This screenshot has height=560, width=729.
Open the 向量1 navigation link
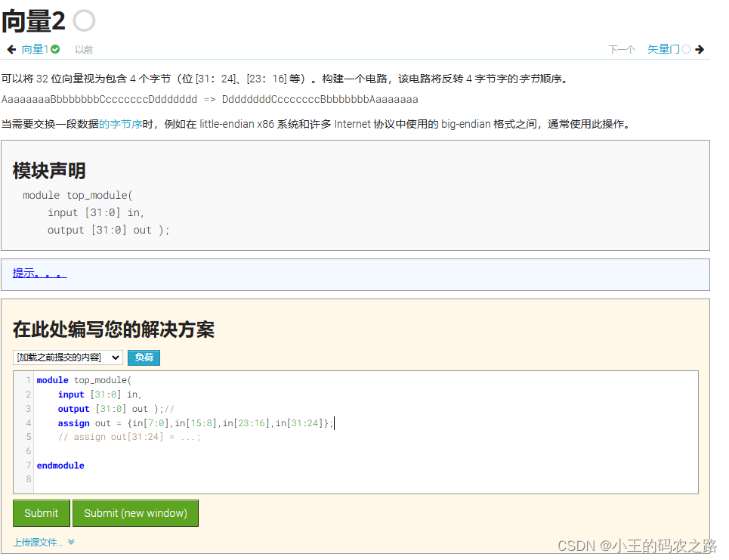click(35, 48)
